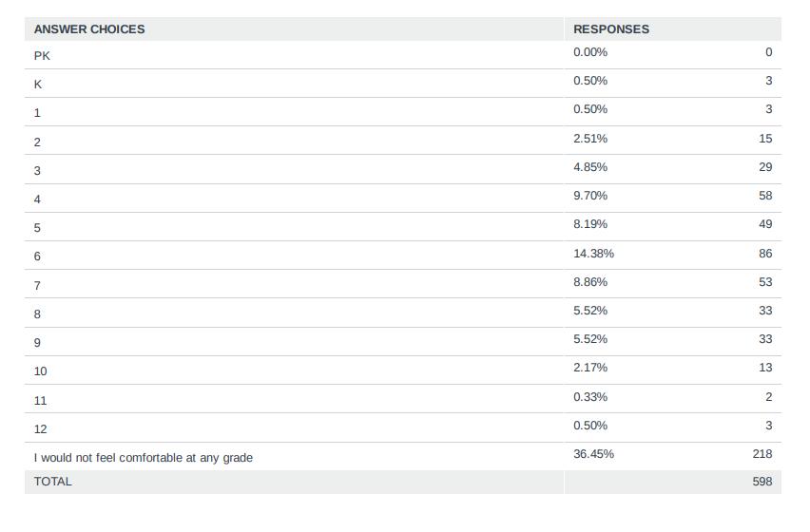810x532 pixels.
Task: Select the 8.86% percentage for grade 7
Action: coord(590,282)
